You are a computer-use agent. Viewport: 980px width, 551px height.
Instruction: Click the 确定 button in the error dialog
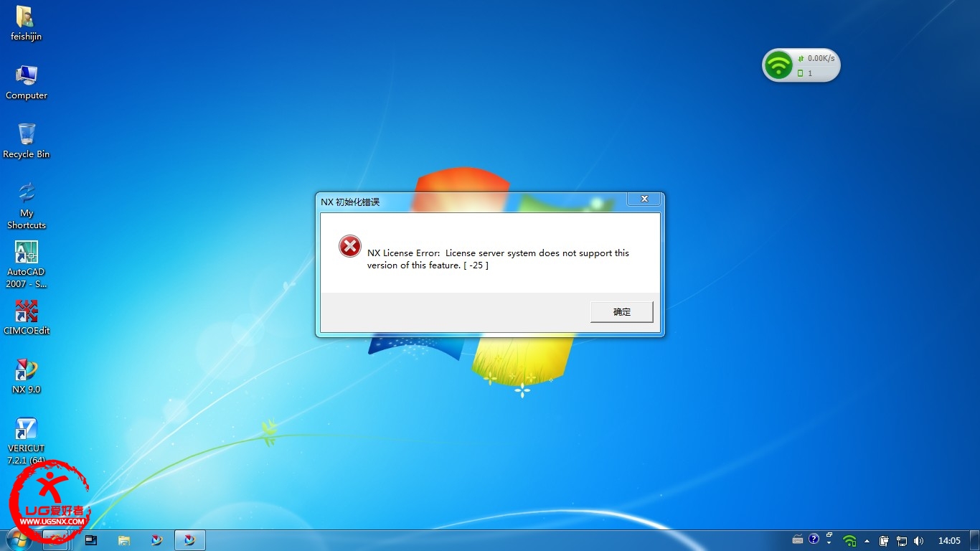pyautogui.click(x=621, y=312)
